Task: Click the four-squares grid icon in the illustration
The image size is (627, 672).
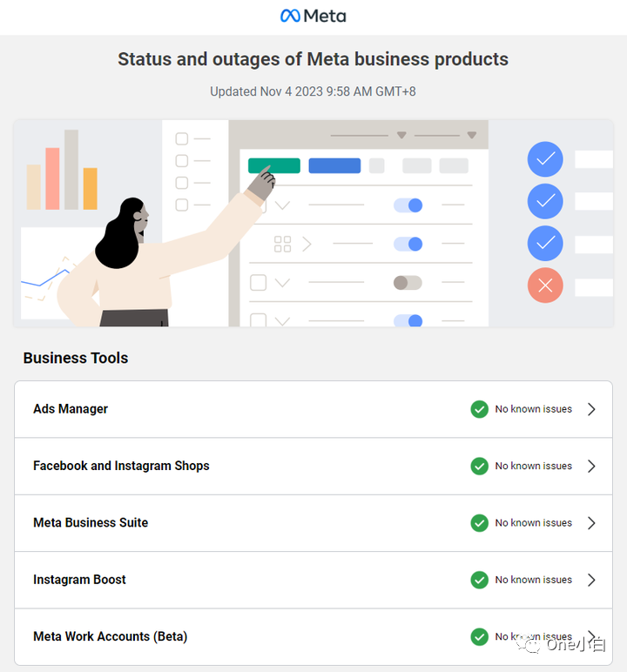Action: (283, 244)
